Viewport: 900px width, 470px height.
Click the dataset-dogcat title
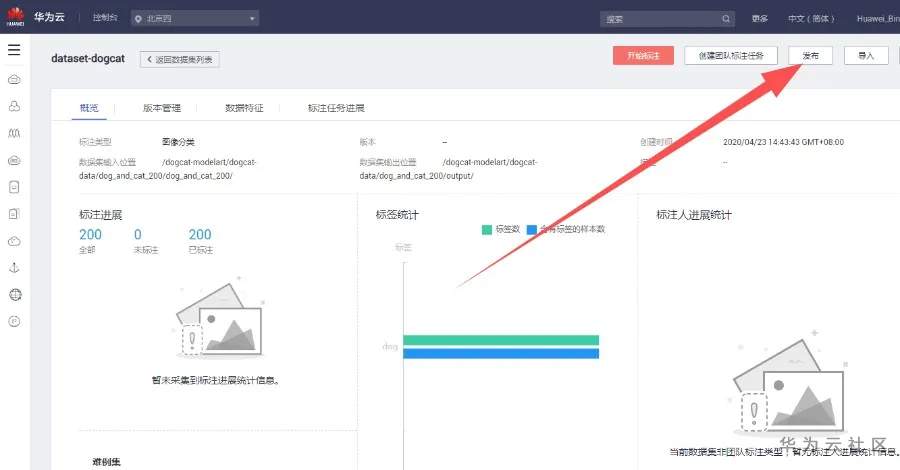pyautogui.click(x=88, y=59)
